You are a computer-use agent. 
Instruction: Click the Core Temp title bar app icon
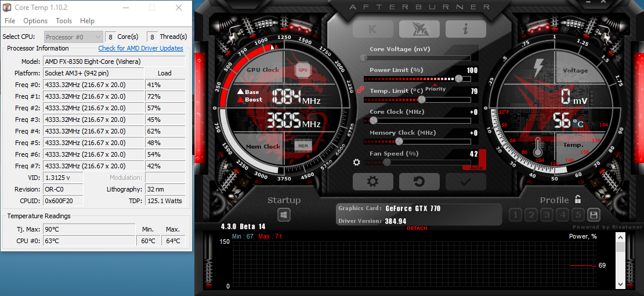(x=7, y=8)
